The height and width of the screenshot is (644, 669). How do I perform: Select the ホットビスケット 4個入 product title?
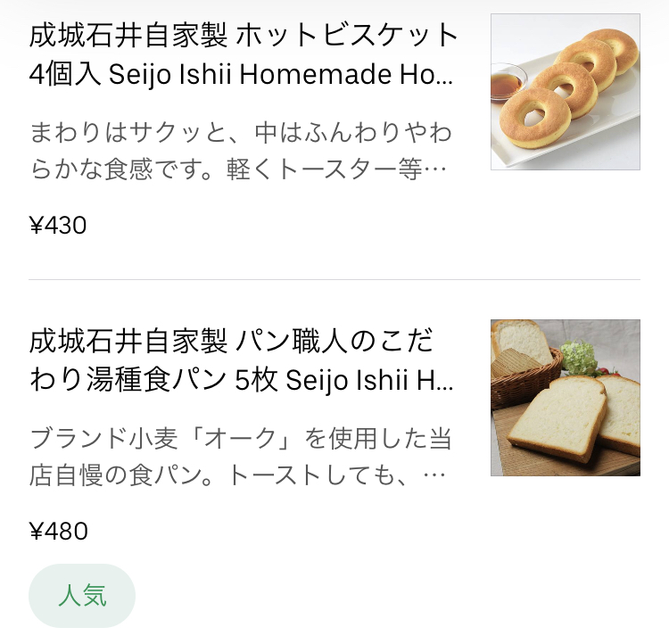point(243,55)
